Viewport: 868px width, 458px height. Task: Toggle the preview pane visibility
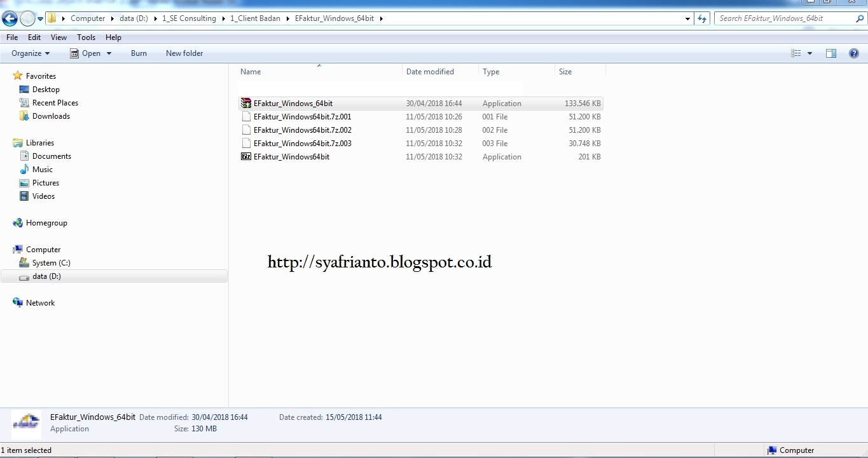coord(831,53)
